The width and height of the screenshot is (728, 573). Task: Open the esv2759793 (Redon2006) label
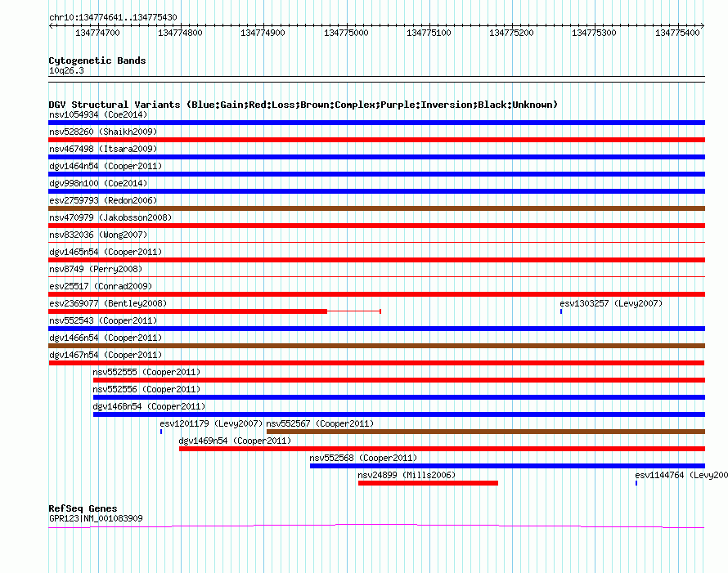[x=103, y=200]
